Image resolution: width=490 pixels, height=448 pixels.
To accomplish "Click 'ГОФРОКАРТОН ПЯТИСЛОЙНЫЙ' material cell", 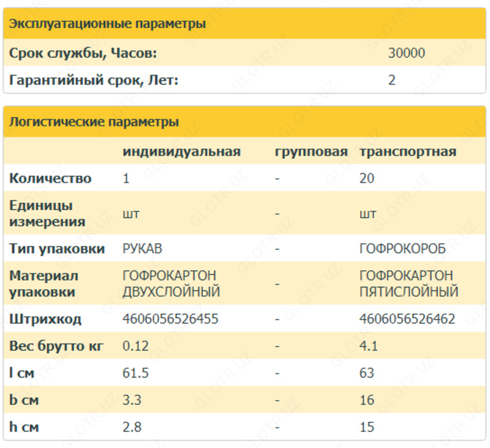I will coord(409,284).
